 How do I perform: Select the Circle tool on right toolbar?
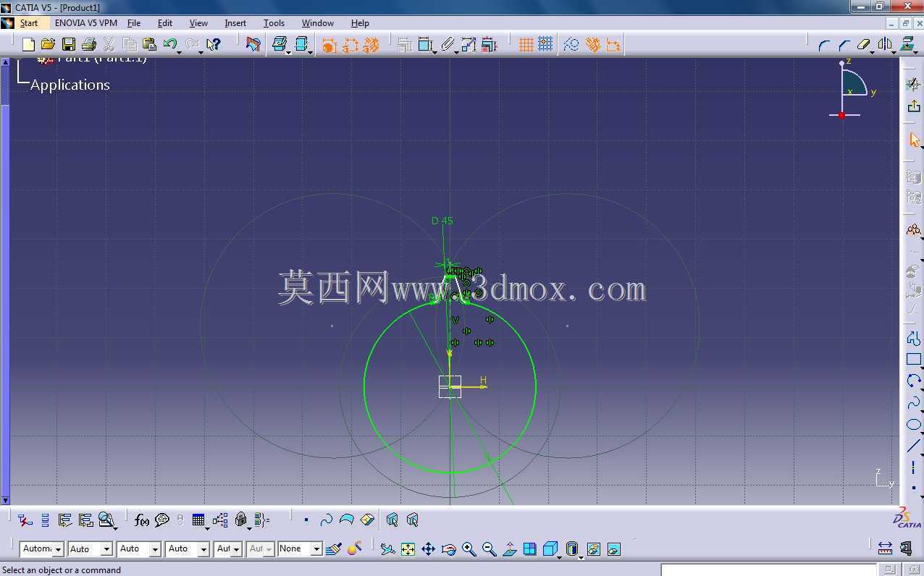click(914, 381)
